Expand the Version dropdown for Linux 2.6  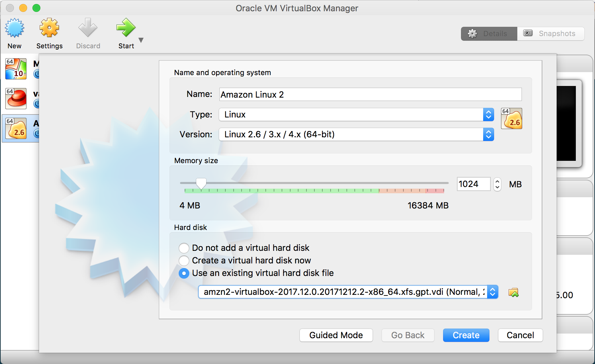coord(488,134)
